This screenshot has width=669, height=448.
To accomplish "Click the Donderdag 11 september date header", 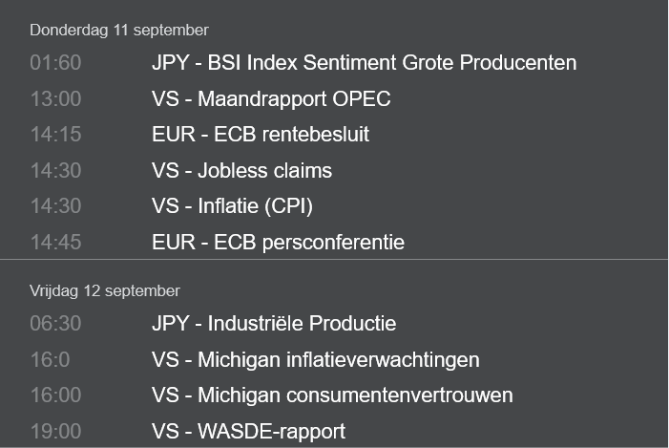I will click(x=119, y=30).
